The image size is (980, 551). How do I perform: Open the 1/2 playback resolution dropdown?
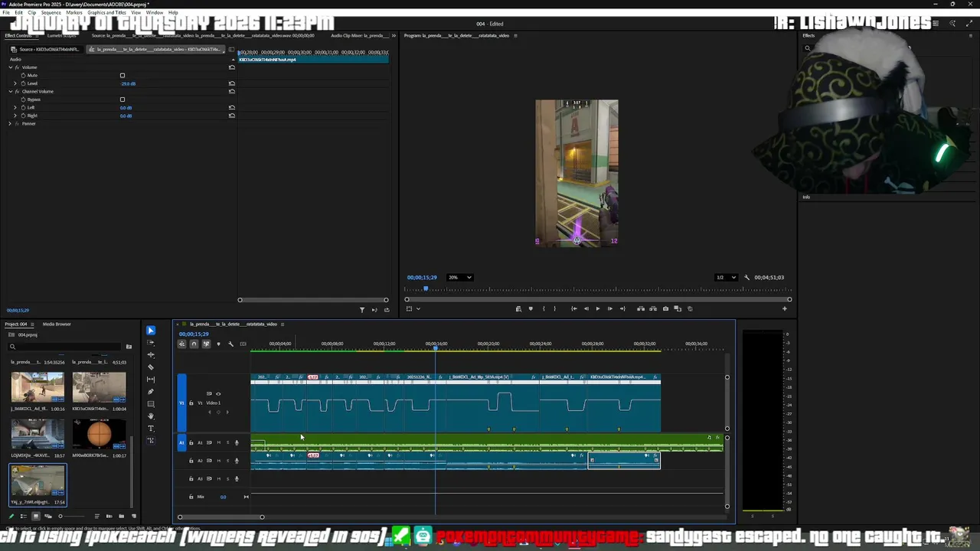(x=725, y=278)
